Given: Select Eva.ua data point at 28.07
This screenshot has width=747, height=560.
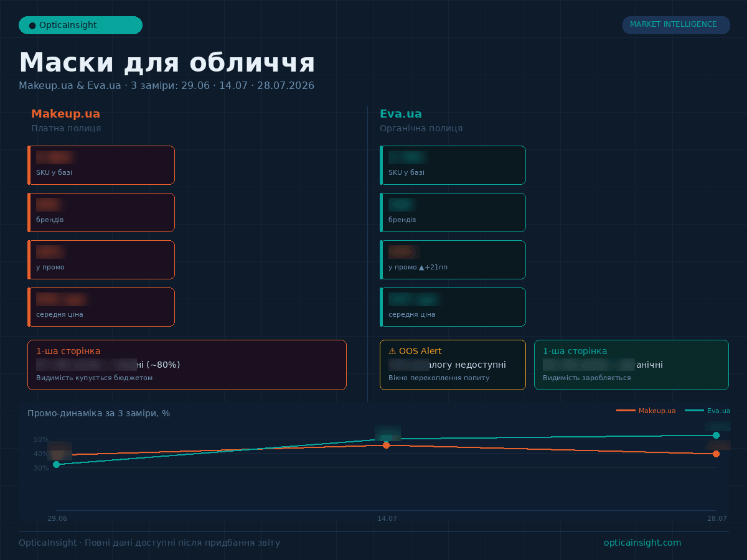Looking at the screenshot, I should click(716, 435).
